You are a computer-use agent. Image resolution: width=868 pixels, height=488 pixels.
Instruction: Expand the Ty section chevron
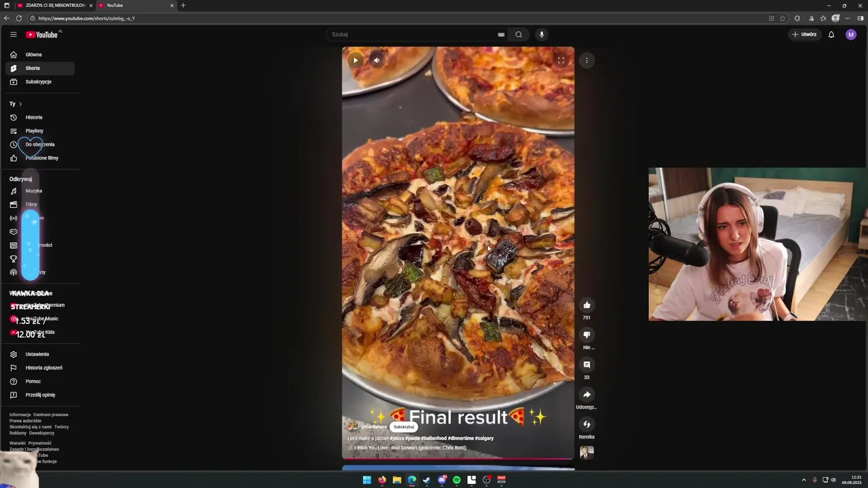[20, 104]
